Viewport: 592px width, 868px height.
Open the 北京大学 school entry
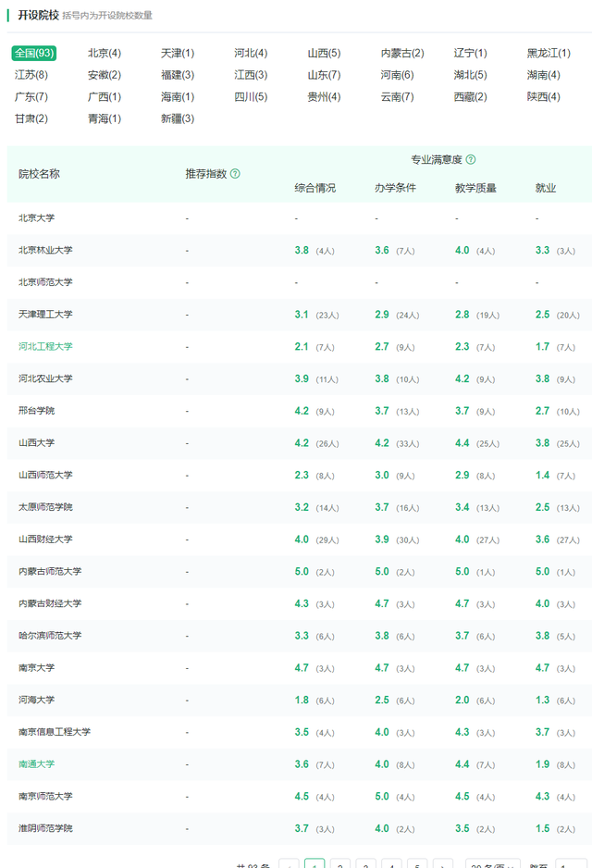click(x=36, y=218)
